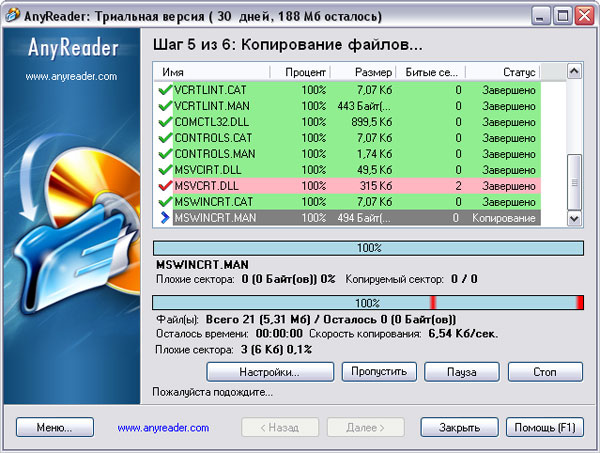
Task: Click the blue arrow icon beside MSWINCRT.MAN
Action: [165, 217]
